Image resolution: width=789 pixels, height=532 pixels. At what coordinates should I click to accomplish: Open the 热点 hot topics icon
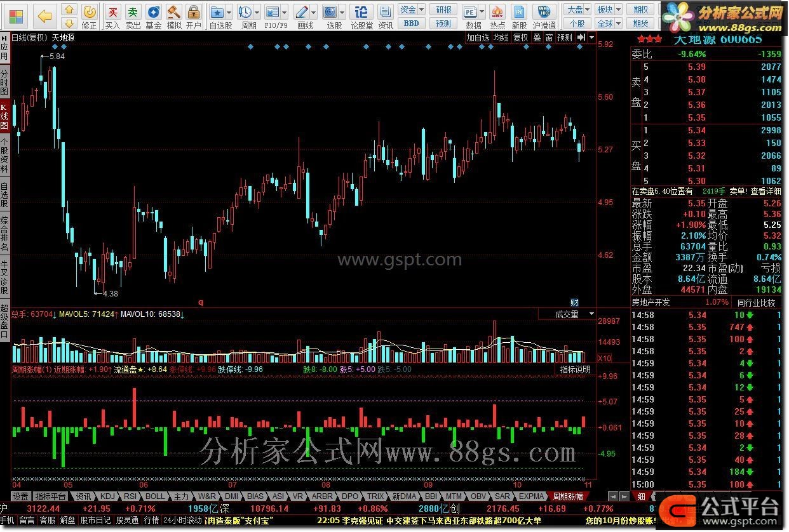point(498,16)
